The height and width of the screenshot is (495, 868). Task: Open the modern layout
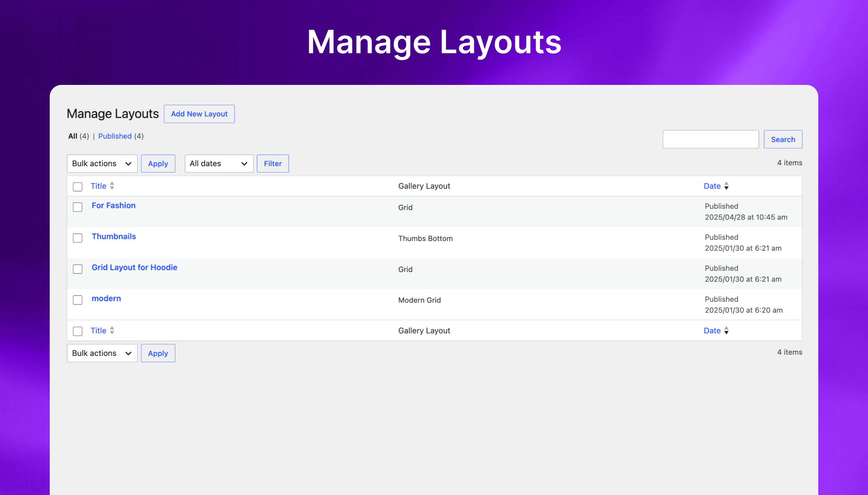click(x=106, y=299)
